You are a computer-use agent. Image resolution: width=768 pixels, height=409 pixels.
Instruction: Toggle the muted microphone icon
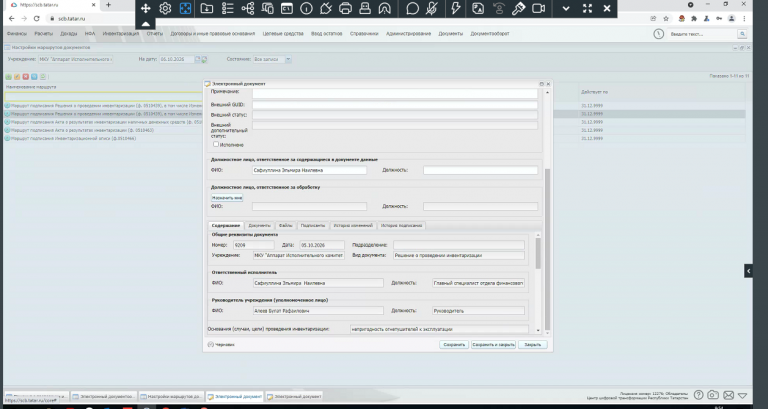pyautogui.click(x=432, y=8)
